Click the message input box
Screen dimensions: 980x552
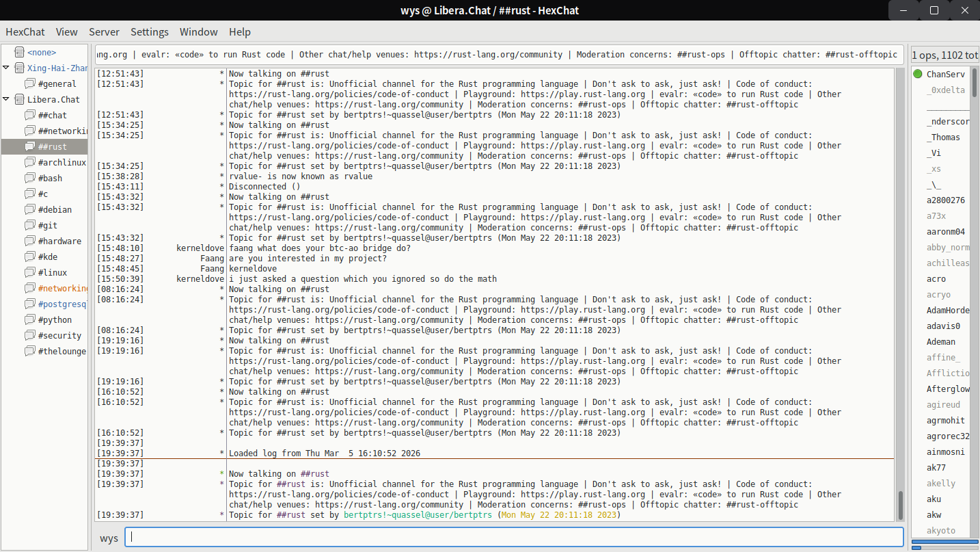click(514, 537)
